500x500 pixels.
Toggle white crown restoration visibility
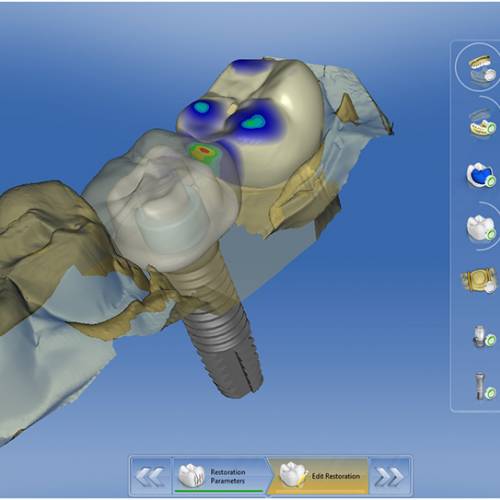[x=481, y=228]
